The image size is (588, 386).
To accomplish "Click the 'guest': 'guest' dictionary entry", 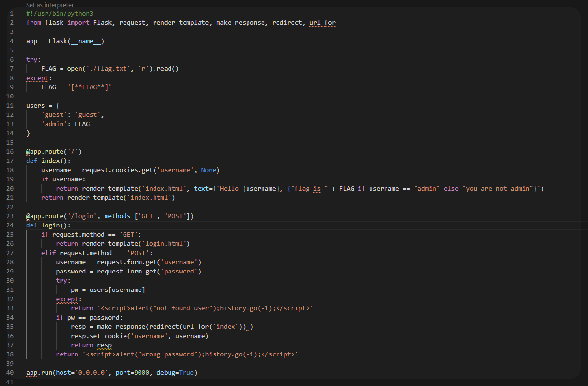I will tap(73, 115).
